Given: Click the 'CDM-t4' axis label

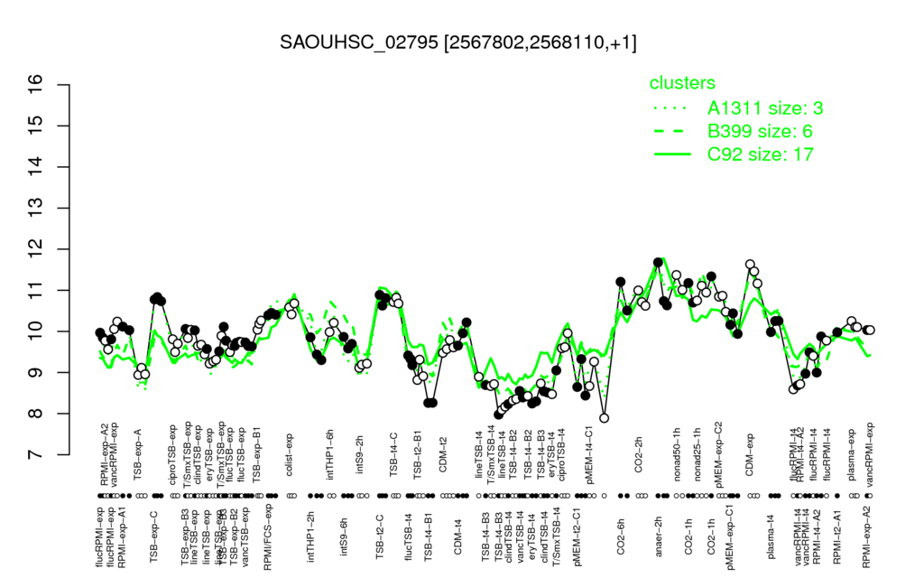Looking at the screenshot, I should 457,537.
